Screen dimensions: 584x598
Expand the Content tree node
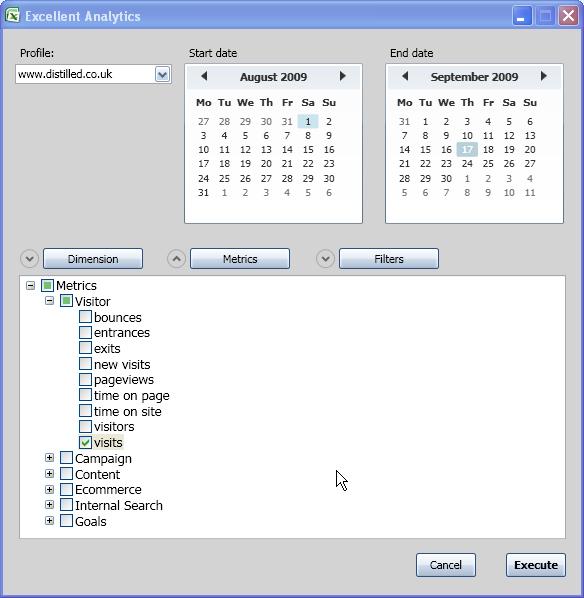click(x=49, y=473)
